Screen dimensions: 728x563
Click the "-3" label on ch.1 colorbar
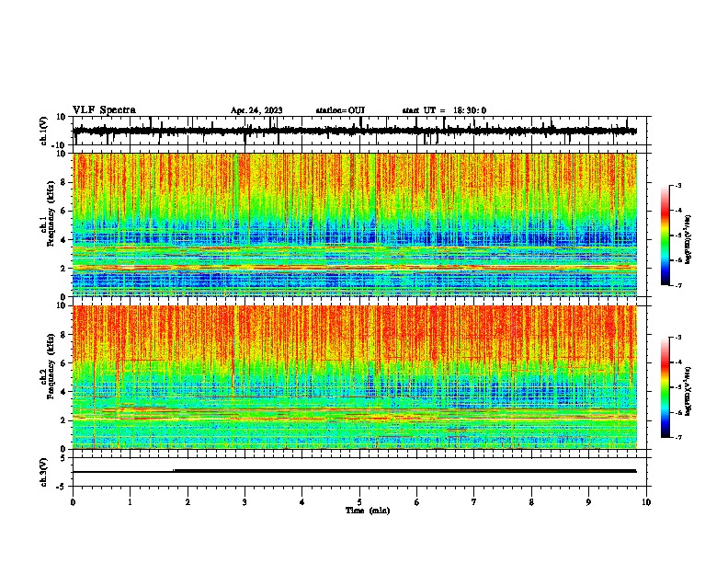(x=678, y=186)
